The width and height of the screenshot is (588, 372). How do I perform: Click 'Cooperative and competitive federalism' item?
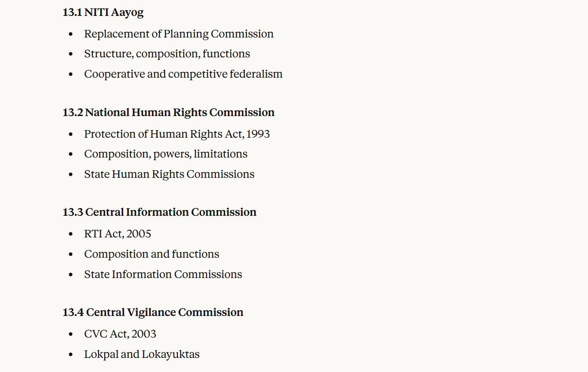point(183,74)
